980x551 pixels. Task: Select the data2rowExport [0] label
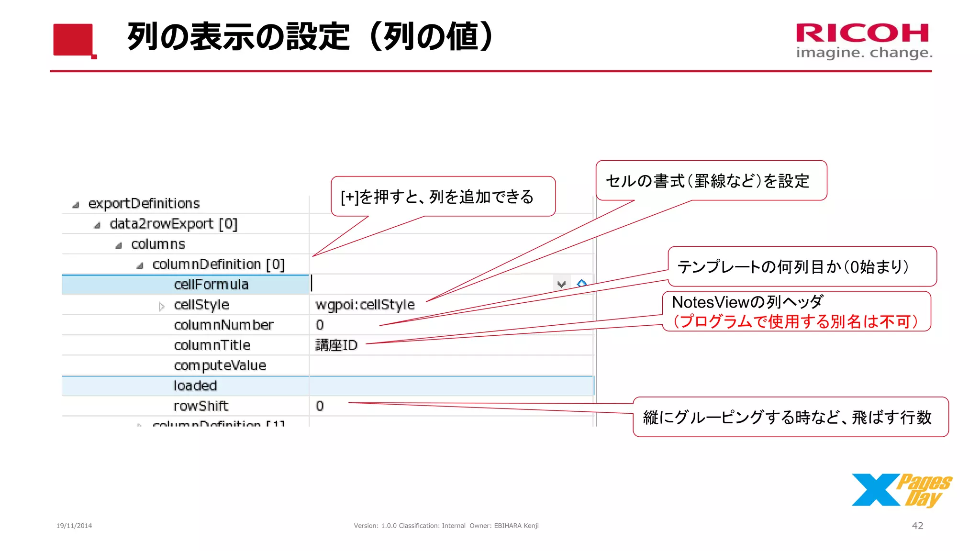(174, 224)
